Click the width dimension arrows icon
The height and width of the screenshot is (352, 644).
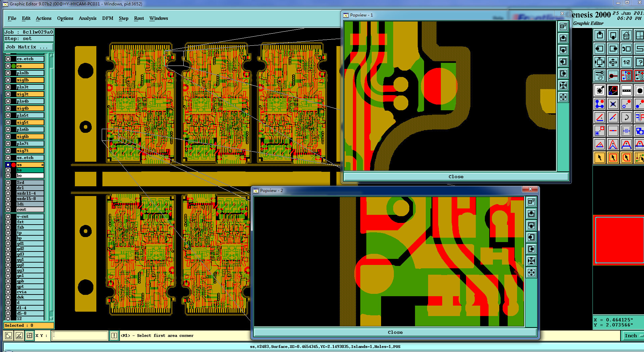627,131
